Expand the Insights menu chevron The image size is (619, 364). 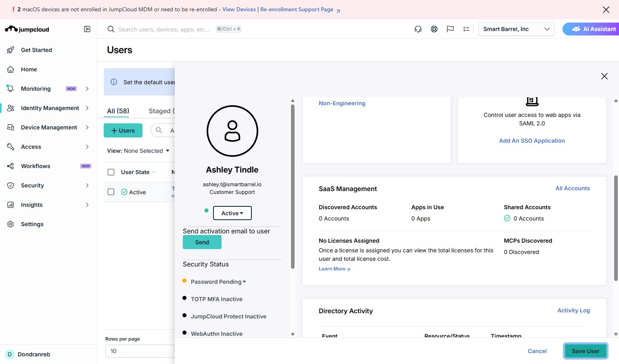[x=87, y=205]
